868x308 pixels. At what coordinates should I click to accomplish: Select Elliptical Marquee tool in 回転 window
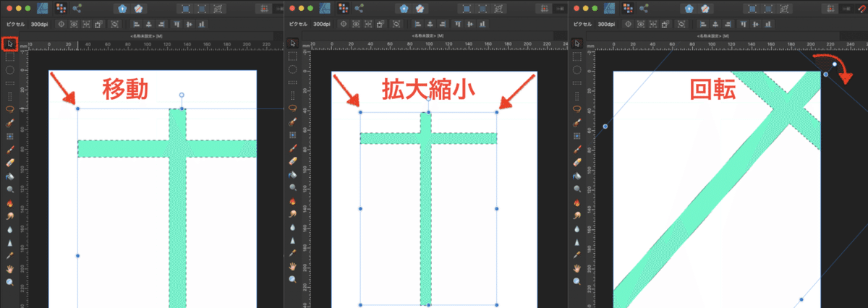coord(577,70)
